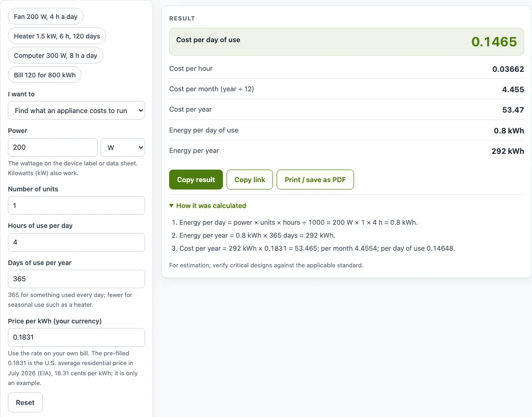532x417 pixels.
Task: Apply the Heater 1.5 kW preset
Action: 57,36
